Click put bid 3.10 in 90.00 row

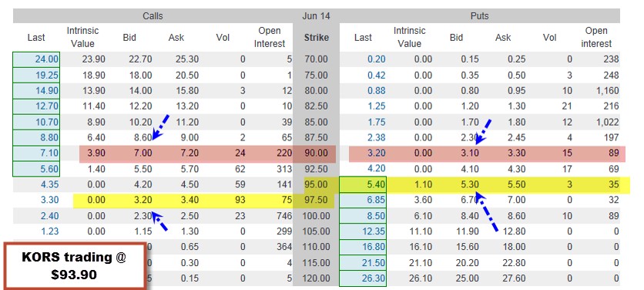point(469,153)
